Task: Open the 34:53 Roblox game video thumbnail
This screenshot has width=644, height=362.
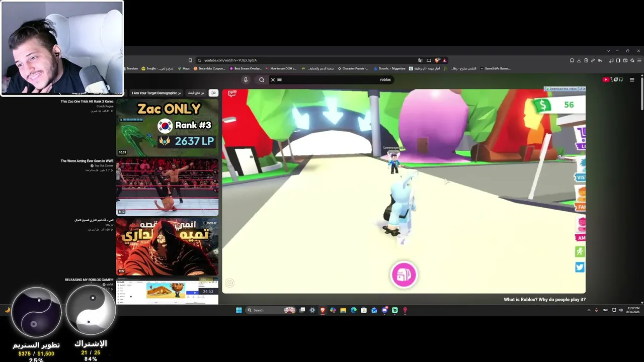Action: [x=167, y=291]
